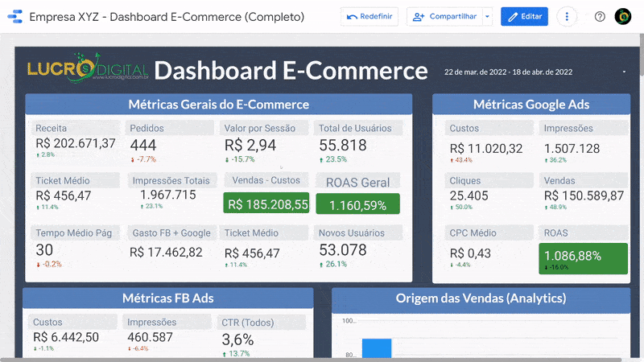Open the user account avatar
The image size is (644, 362).
(623, 16)
